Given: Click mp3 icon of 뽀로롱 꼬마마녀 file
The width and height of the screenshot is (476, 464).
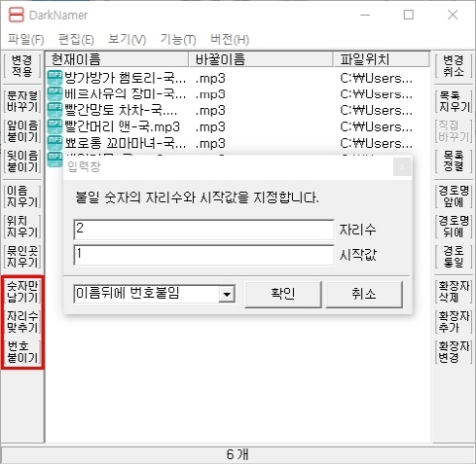Looking at the screenshot, I should (x=55, y=143).
